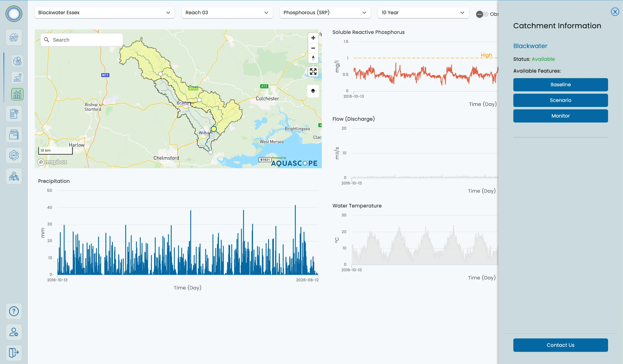Click the Soluble Reactive Phosphorus chart title
The image size is (623, 364).
point(368,32)
